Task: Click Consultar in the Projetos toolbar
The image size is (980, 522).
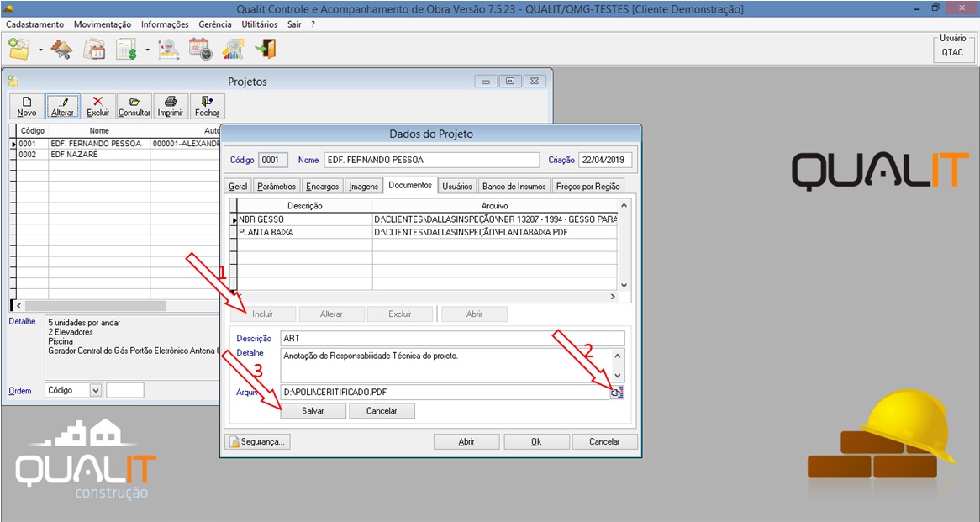Action: point(134,106)
